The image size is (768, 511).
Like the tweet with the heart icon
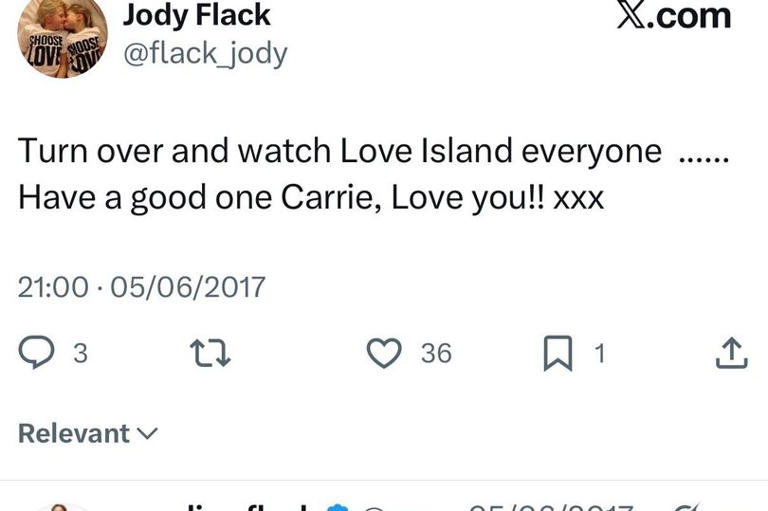point(383,353)
